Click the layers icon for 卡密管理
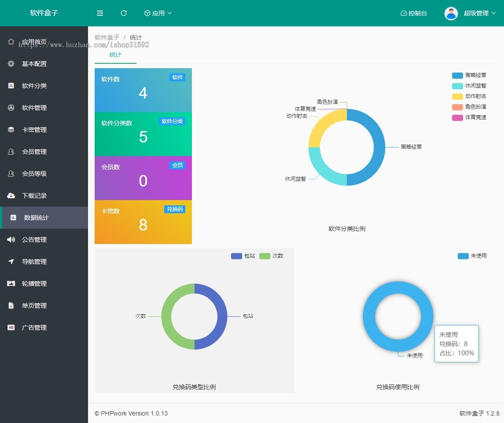This screenshot has height=423, width=504. click(x=11, y=130)
